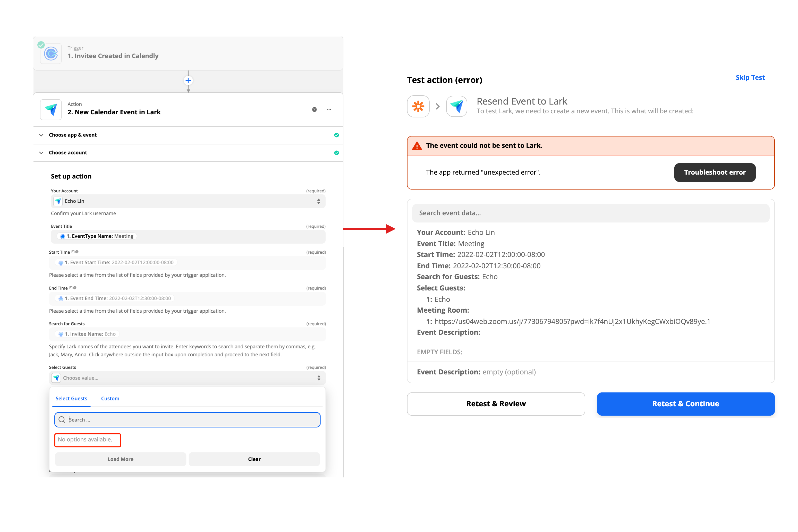Screen dimensions: 798x532
Task: Click the Zapier asterisk icon in test panel
Action: coord(418,106)
